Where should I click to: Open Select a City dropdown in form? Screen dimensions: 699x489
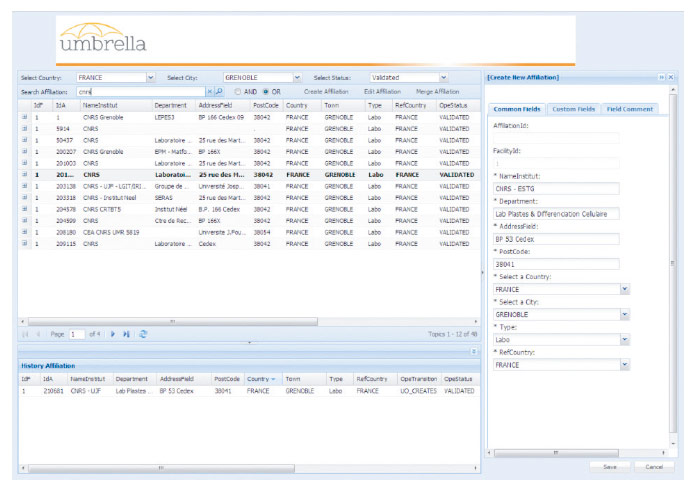pyautogui.click(x=625, y=314)
